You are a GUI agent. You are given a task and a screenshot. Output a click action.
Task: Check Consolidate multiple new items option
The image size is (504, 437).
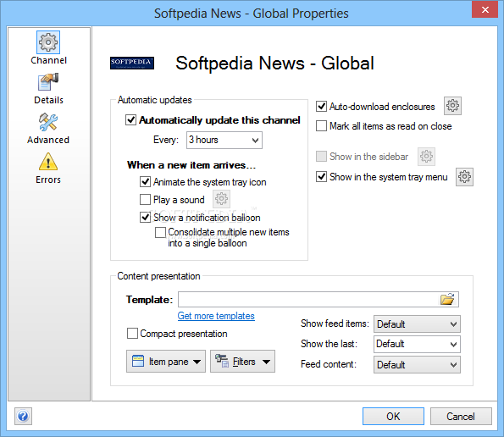tap(160, 232)
